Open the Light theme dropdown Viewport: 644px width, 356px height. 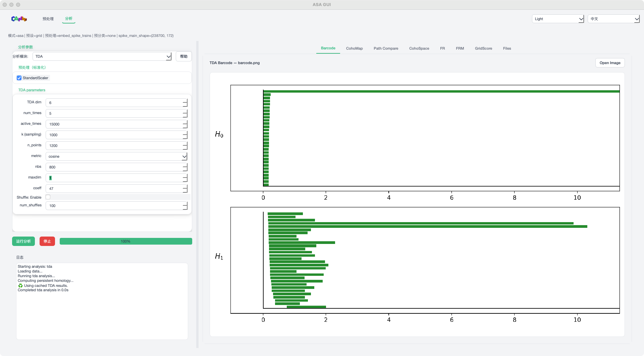557,19
